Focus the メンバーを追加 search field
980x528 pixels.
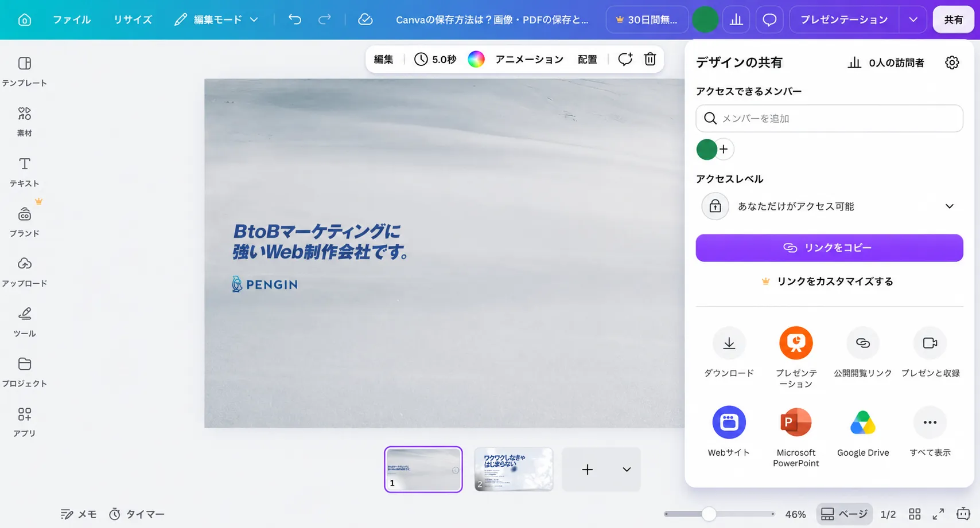coord(829,118)
